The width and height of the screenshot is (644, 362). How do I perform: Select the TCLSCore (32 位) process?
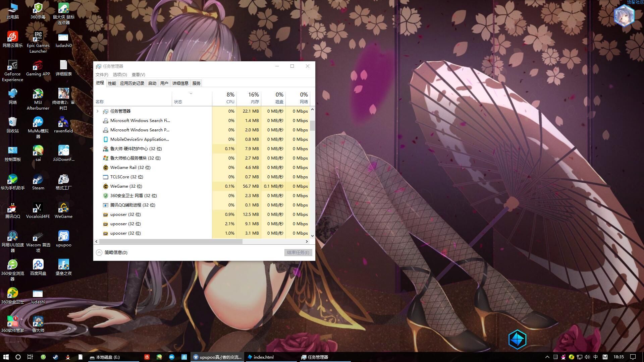(x=202, y=177)
